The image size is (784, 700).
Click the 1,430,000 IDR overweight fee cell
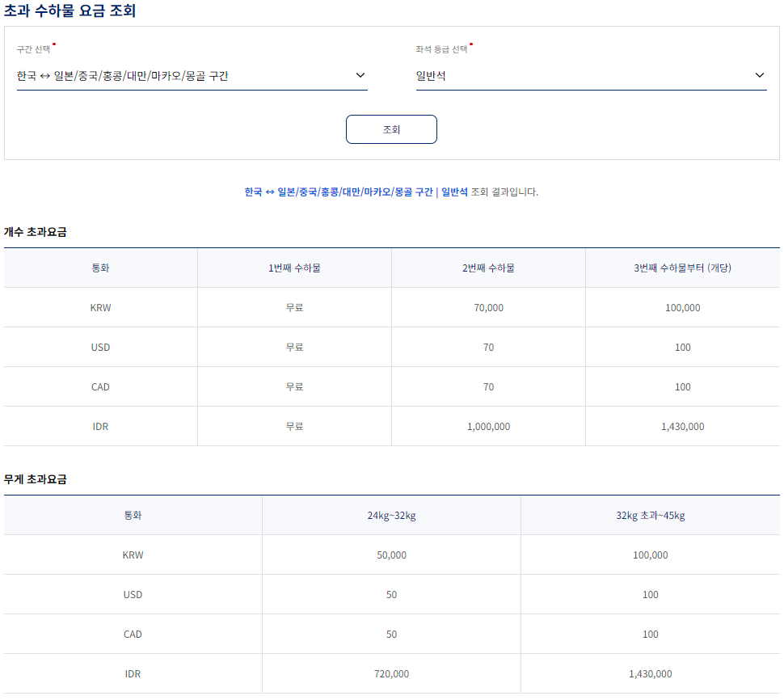pyautogui.click(x=650, y=673)
